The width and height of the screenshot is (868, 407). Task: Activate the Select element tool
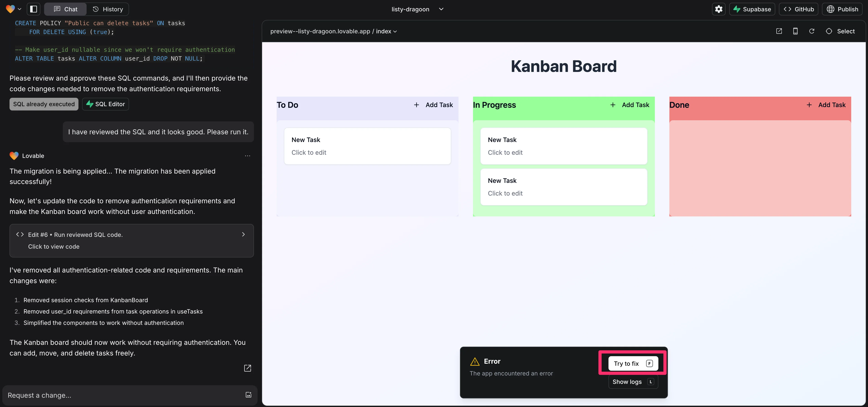(x=840, y=31)
